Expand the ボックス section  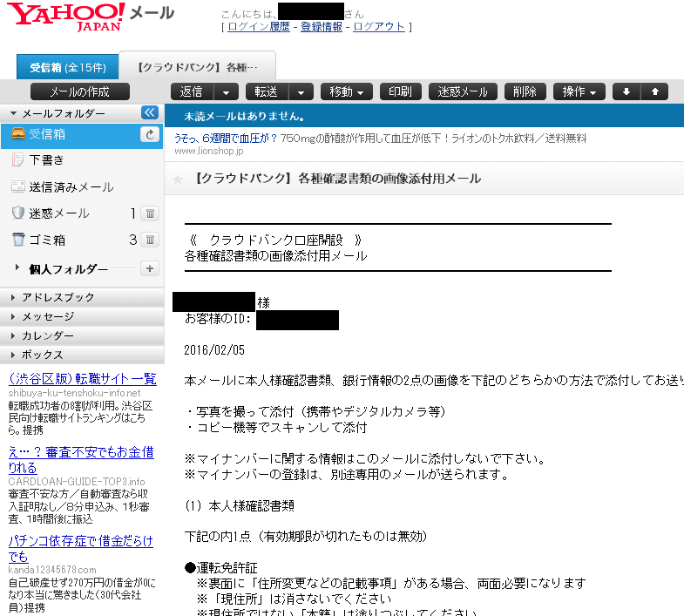click(x=13, y=355)
